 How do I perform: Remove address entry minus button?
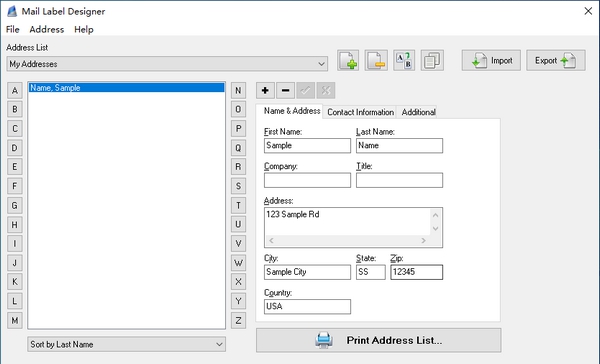tap(285, 91)
